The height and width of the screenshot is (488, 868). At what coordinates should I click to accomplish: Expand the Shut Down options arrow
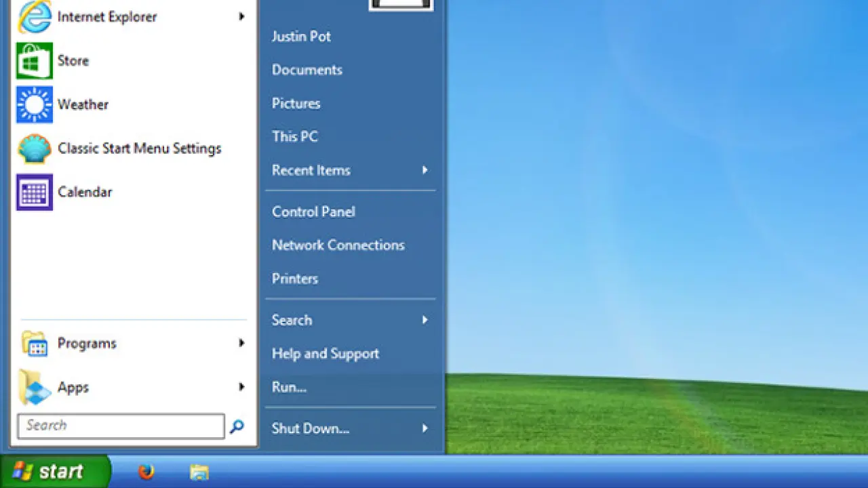[425, 428]
